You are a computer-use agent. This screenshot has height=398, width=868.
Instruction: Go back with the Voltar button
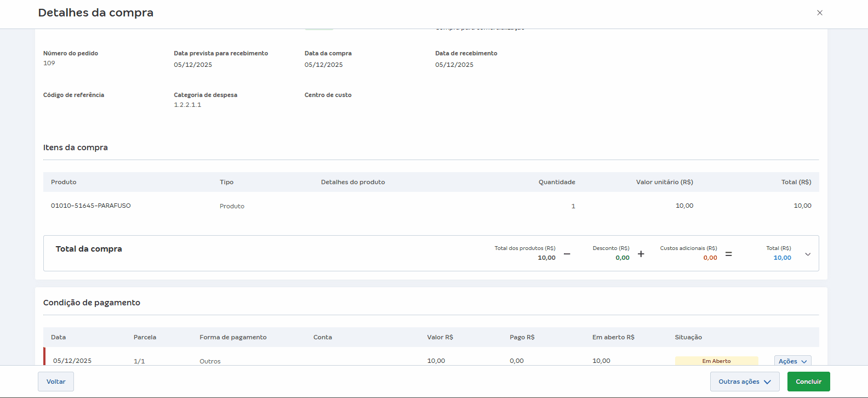[x=56, y=382]
